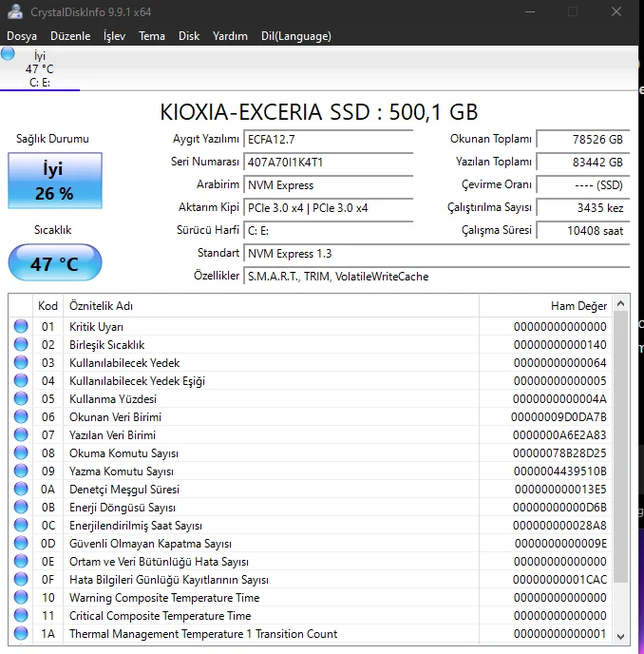
Task: Click status orb for Kullanılabilecek Yedek row
Action: pos(21,362)
